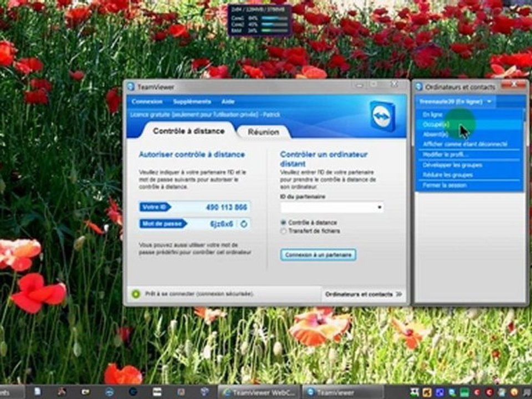This screenshot has width=532, height=399.
Task: Click the Prêt à se connecter status text
Action: (x=199, y=294)
